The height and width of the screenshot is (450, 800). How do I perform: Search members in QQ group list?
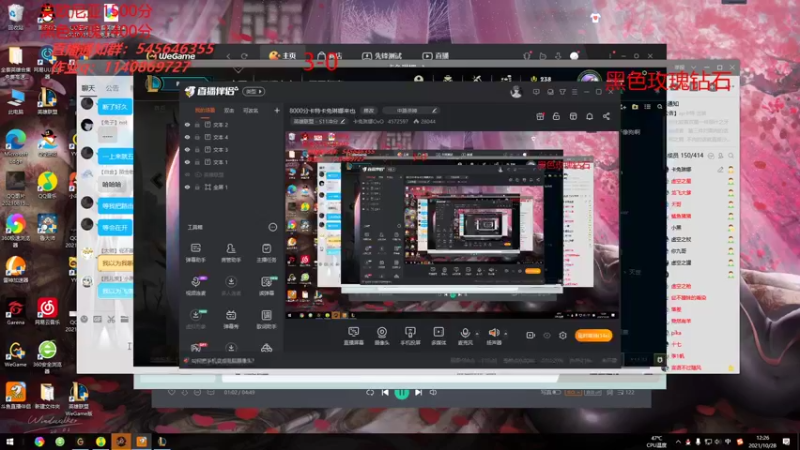pos(731,156)
